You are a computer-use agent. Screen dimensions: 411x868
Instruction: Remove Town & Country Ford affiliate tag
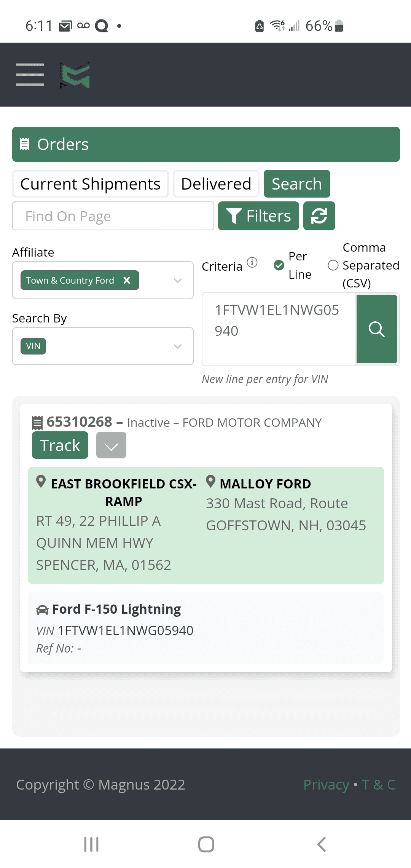tap(127, 280)
